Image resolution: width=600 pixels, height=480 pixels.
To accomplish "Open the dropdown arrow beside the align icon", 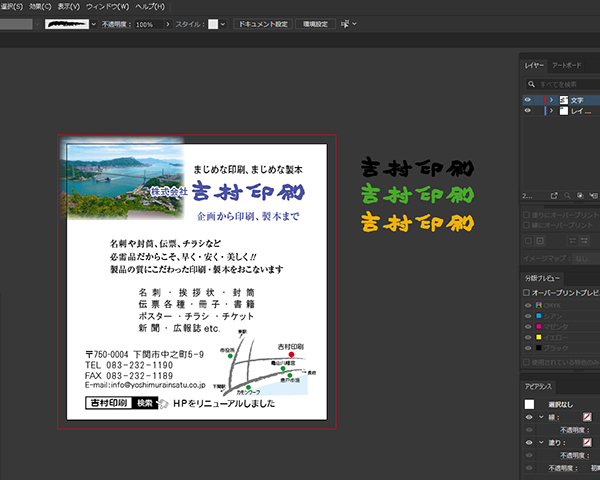I will (354, 24).
